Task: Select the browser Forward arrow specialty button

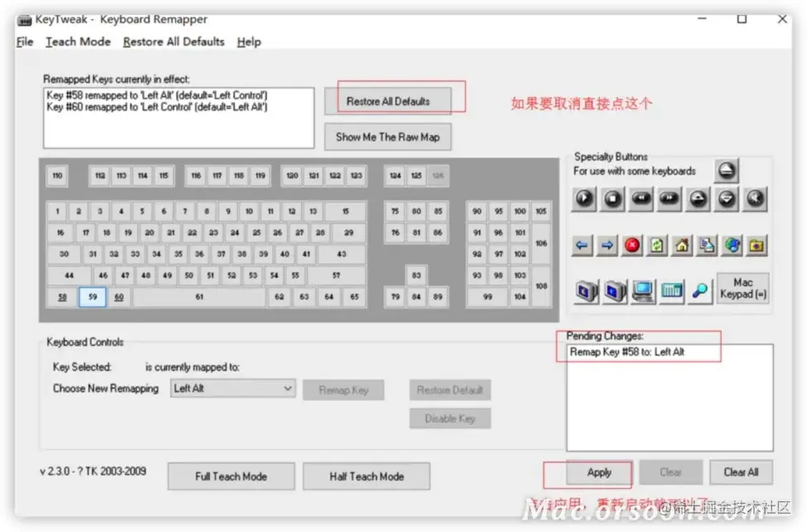Action: pos(607,245)
